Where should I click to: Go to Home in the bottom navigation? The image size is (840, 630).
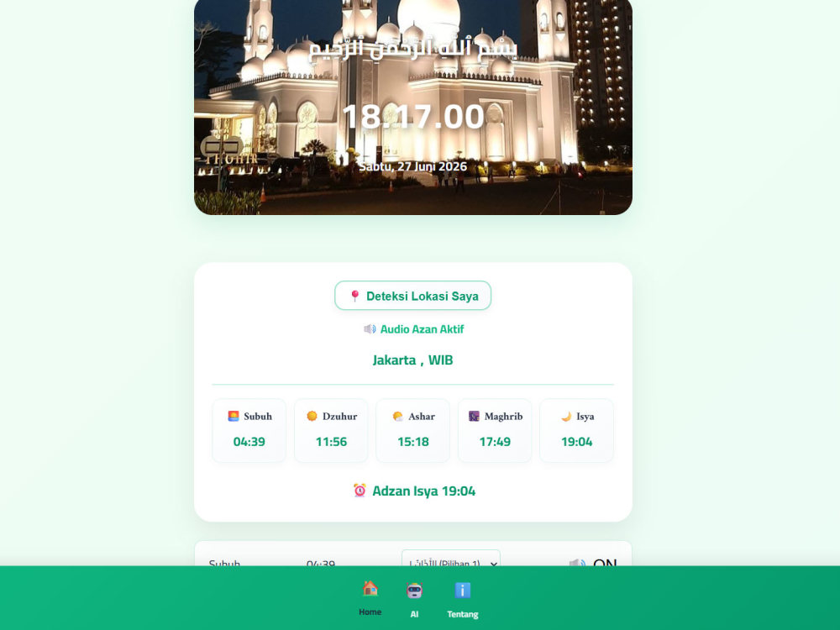(370, 598)
